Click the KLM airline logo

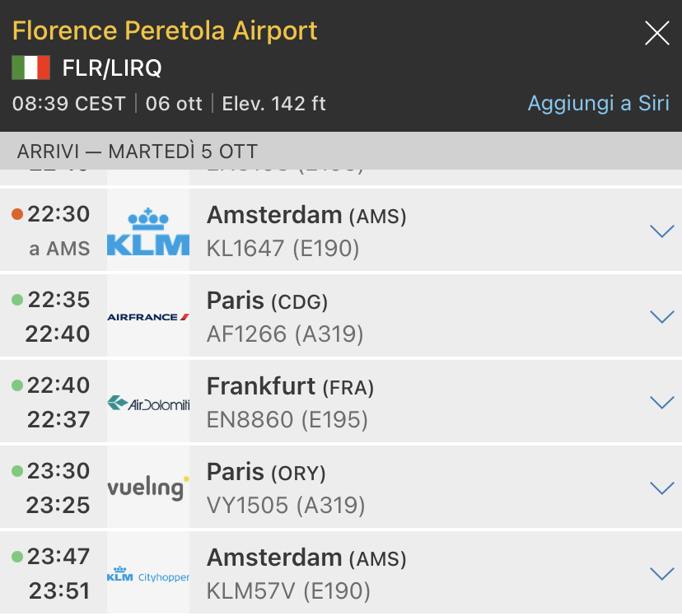point(148,231)
